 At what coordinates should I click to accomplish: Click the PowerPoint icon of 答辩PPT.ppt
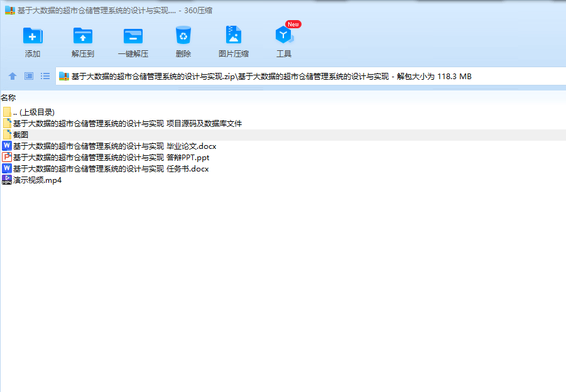click(7, 157)
